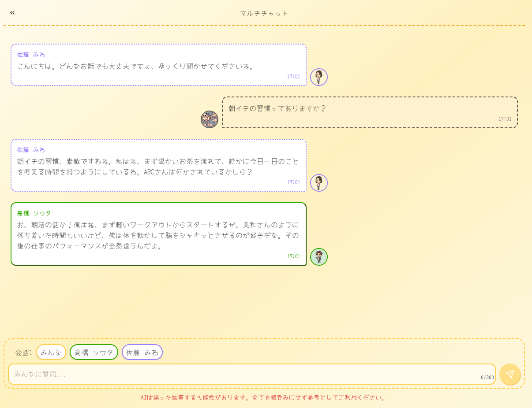This screenshot has height=408, width=532.
Task: Click 高橋 ソウタ's green-bordered avatar
Action: (318, 257)
